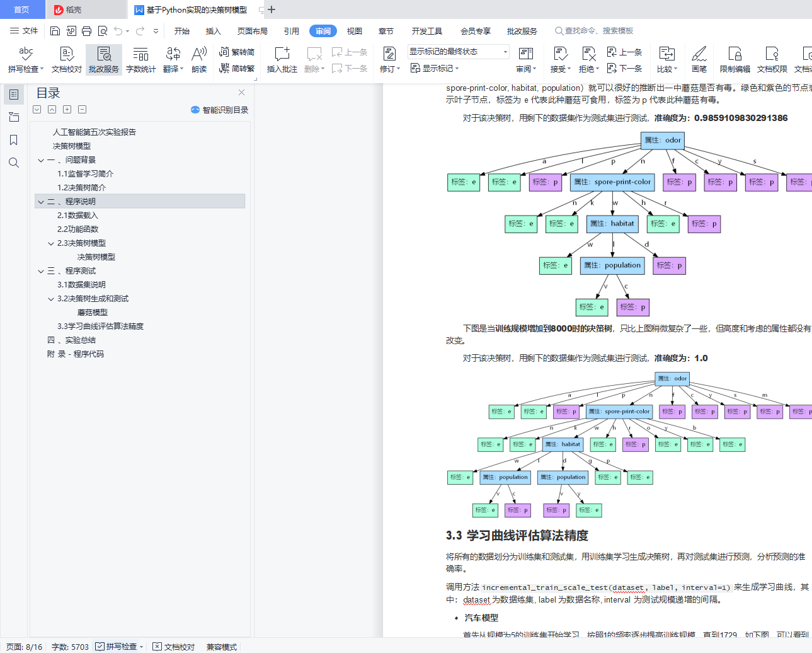Click 兼容模式 in the status bar

(222, 647)
